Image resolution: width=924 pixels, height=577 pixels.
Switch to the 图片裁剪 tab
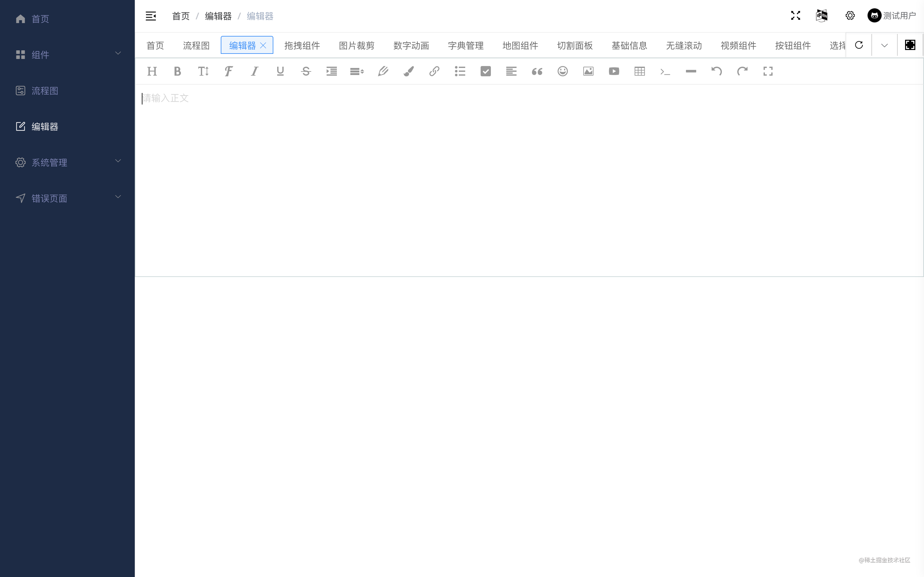[356, 46]
